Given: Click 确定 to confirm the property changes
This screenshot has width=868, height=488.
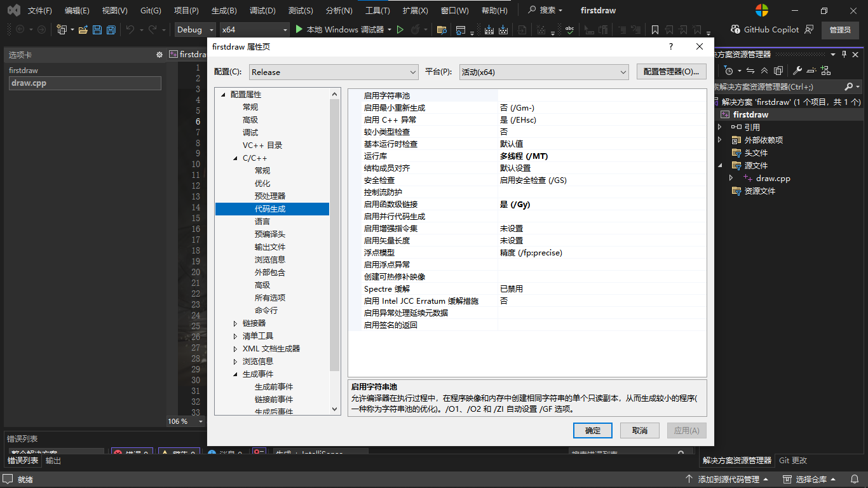Looking at the screenshot, I should (x=592, y=430).
